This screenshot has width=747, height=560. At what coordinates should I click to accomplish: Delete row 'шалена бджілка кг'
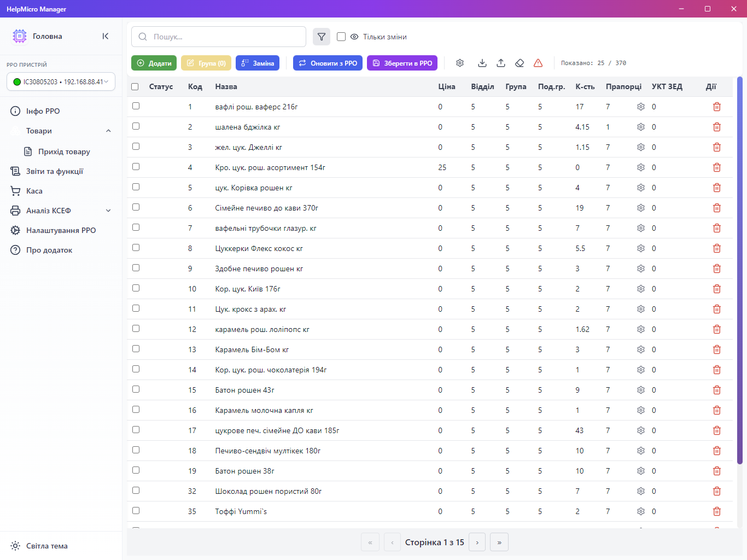click(x=717, y=127)
